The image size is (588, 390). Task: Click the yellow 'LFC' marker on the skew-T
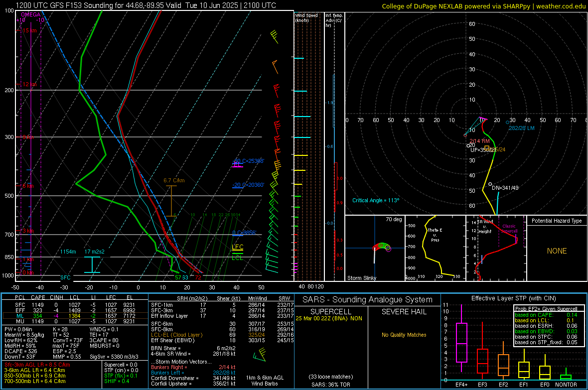tap(237, 247)
